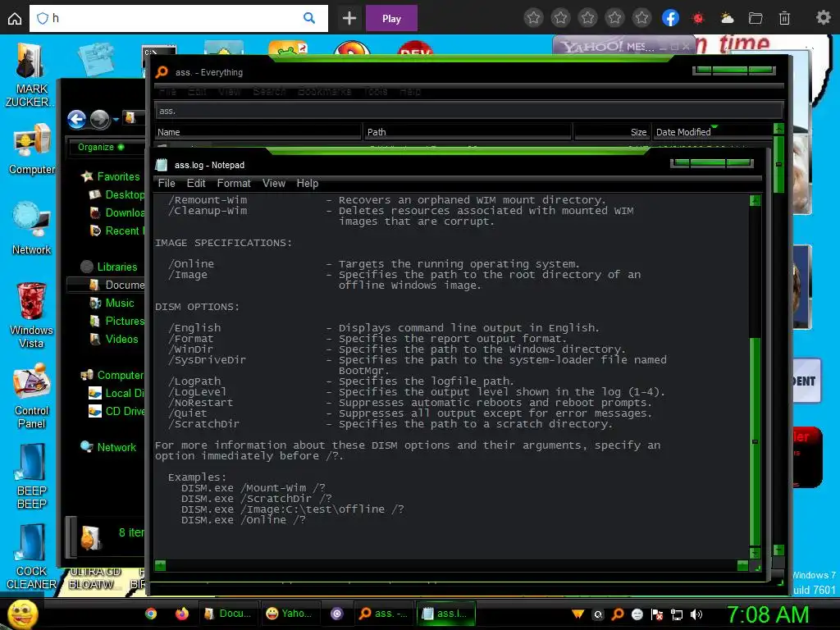Open Notepad File menu
The height and width of the screenshot is (630, 840).
coord(166,183)
